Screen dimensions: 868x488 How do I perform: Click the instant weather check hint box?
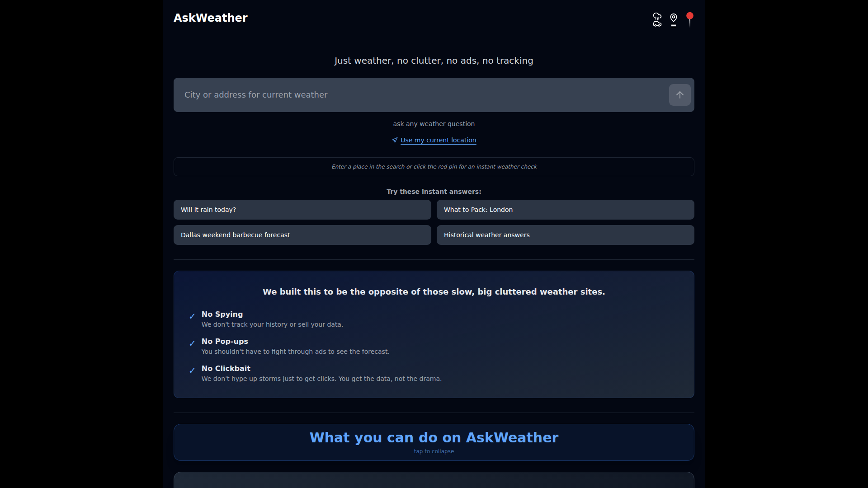click(434, 167)
